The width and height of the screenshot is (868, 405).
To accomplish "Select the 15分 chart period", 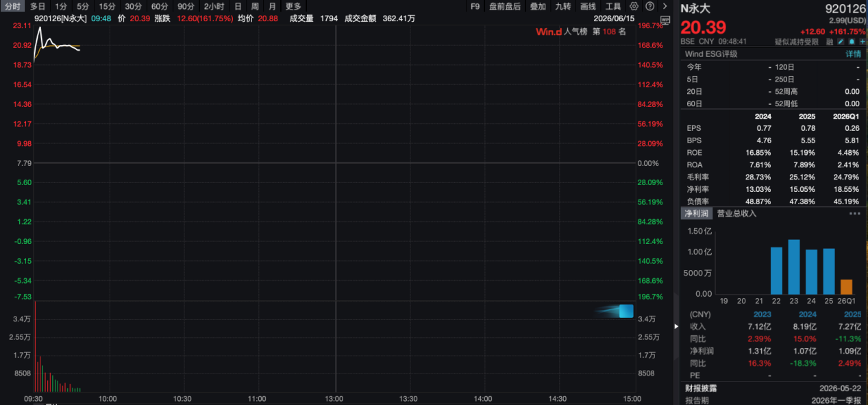I will click(x=108, y=6).
